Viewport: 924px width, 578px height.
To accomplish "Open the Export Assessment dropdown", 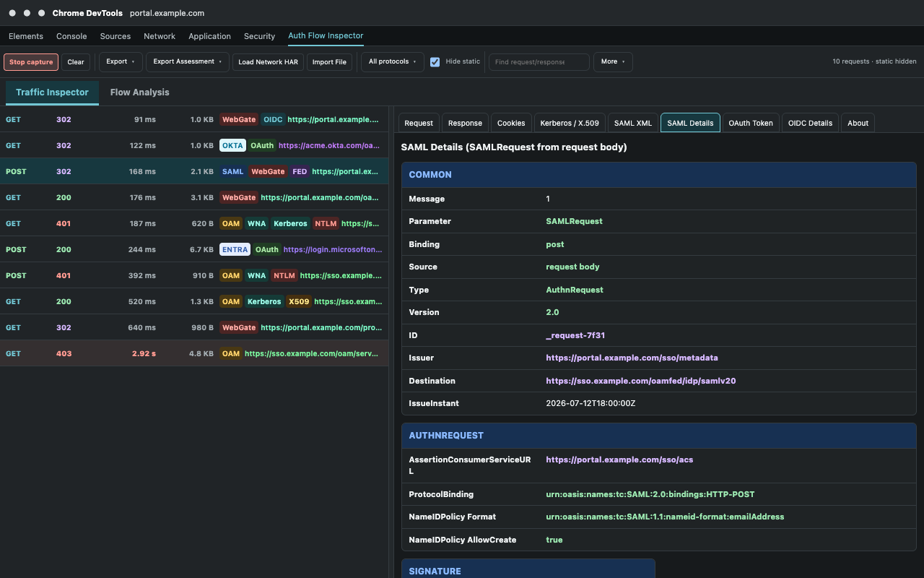I will pyautogui.click(x=188, y=62).
